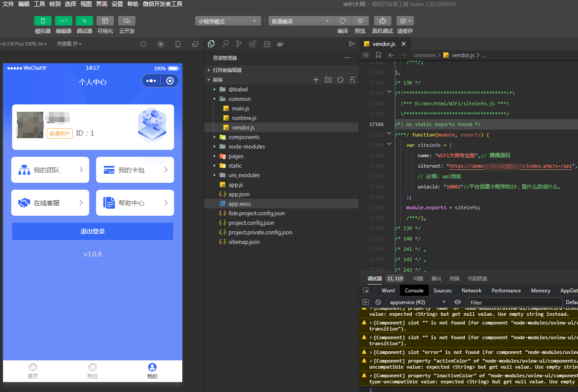Switch to the Network devtools tab
Screen dimensions: 578x392
coord(471,291)
